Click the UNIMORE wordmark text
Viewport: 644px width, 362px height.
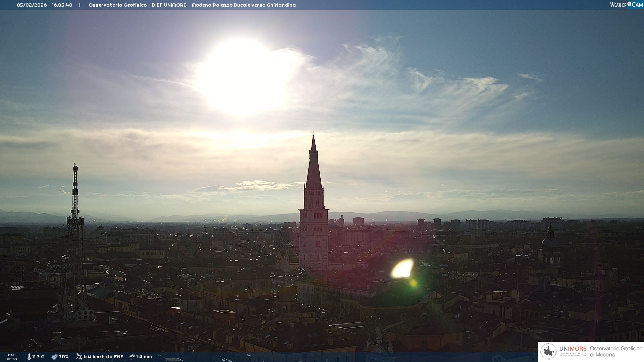573,349
